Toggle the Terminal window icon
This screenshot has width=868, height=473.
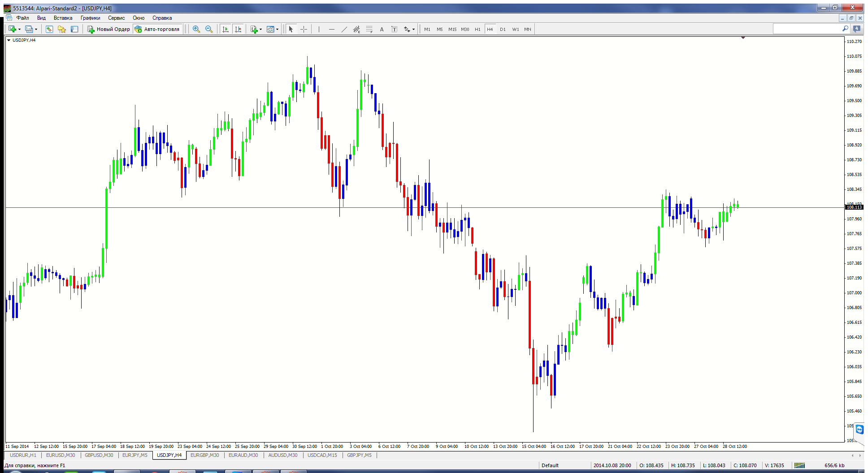point(74,29)
